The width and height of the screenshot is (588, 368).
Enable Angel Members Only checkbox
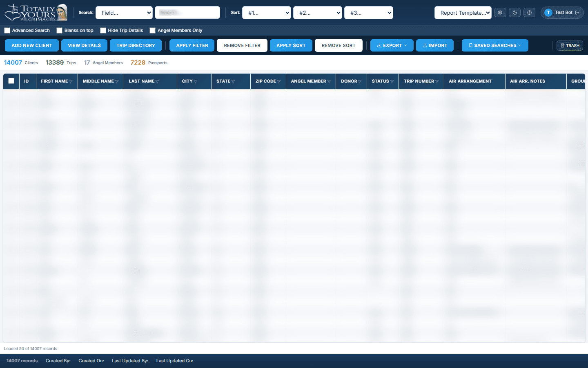(152, 30)
